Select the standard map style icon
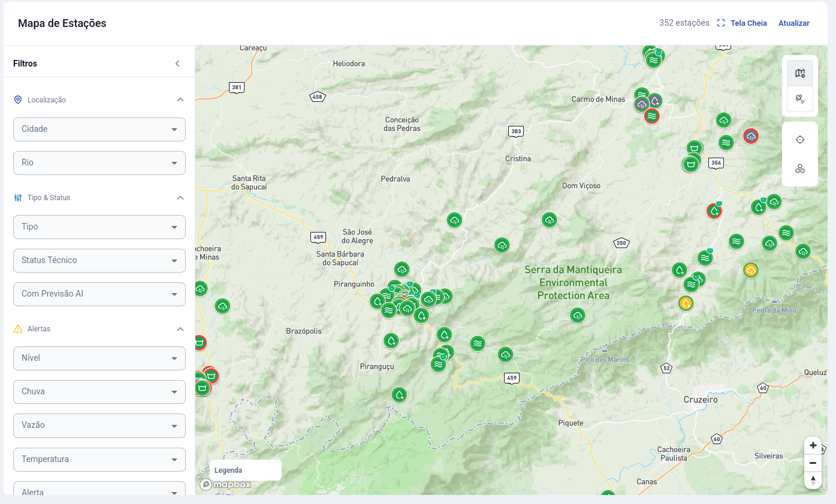The height and width of the screenshot is (504, 836). (800, 73)
